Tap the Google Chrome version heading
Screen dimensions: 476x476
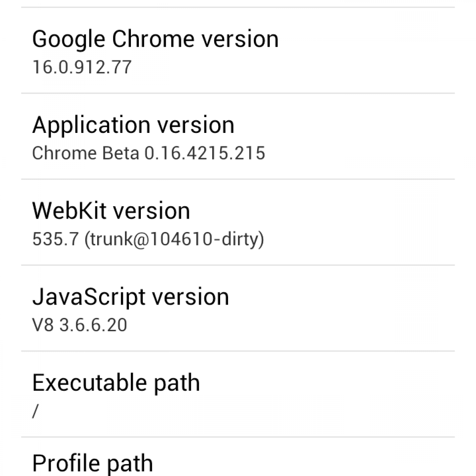(155, 39)
